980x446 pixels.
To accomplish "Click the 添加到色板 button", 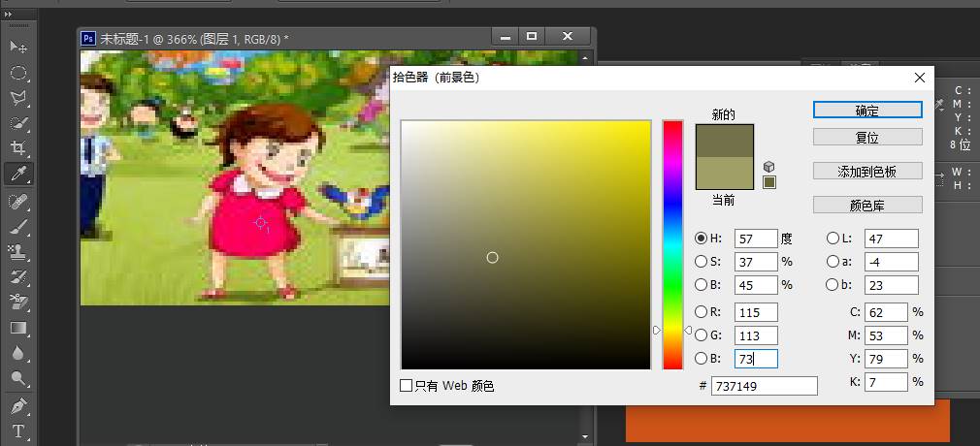I will coord(867,172).
